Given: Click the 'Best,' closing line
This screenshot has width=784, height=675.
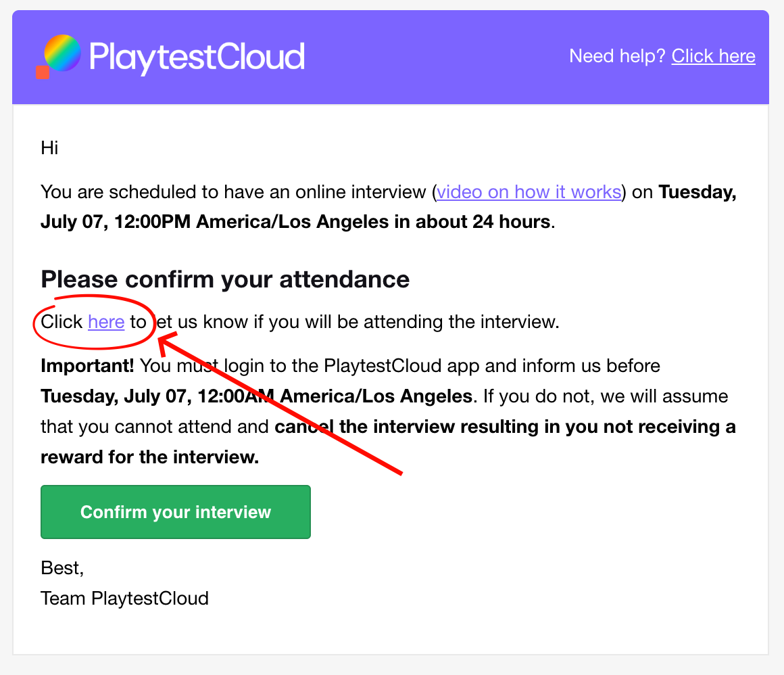Looking at the screenshot, I should click(62, 568).
